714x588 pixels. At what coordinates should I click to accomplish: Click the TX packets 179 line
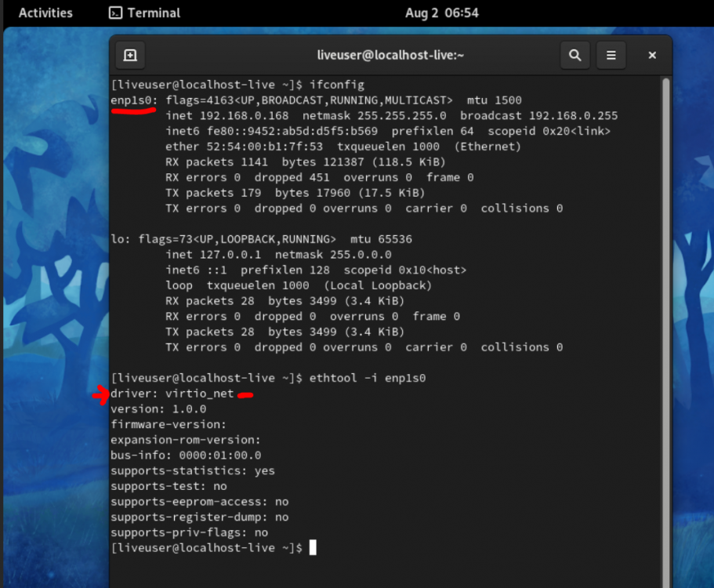point(295,193)
